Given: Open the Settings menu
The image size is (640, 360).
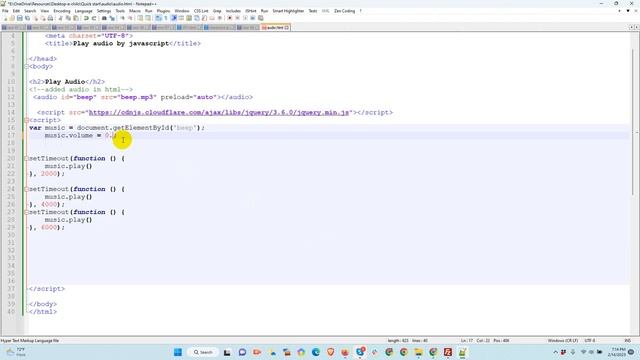Looking at the screenshot, I should [104, 11].
